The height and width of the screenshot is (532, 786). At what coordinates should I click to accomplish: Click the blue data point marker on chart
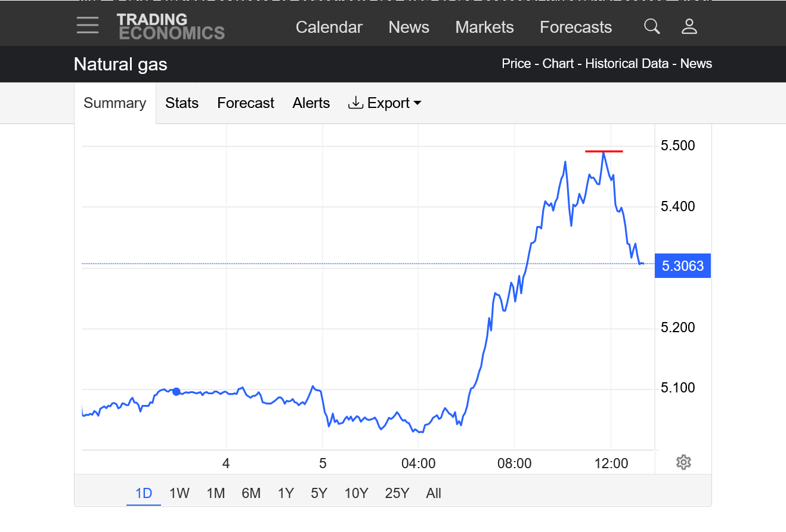(176, 391)
